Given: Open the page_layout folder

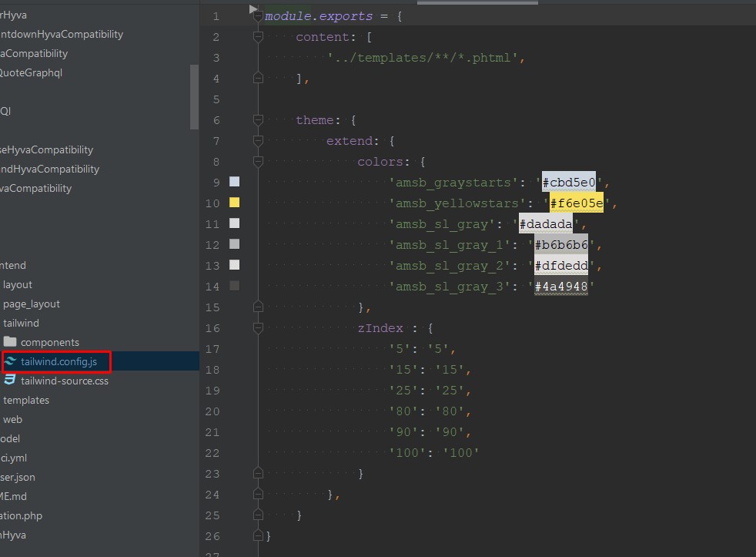Looking at the screenshot, I should (x=32, y=304).
